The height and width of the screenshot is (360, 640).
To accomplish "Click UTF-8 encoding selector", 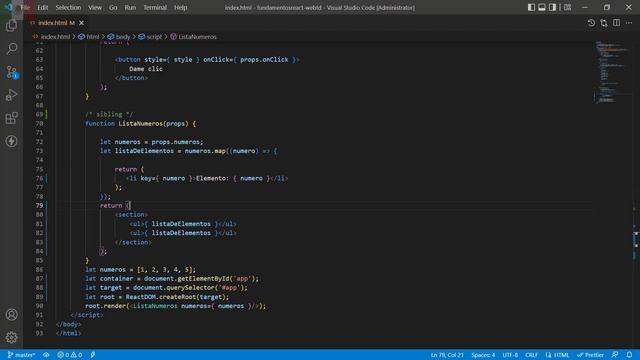I will coord(510,355).
